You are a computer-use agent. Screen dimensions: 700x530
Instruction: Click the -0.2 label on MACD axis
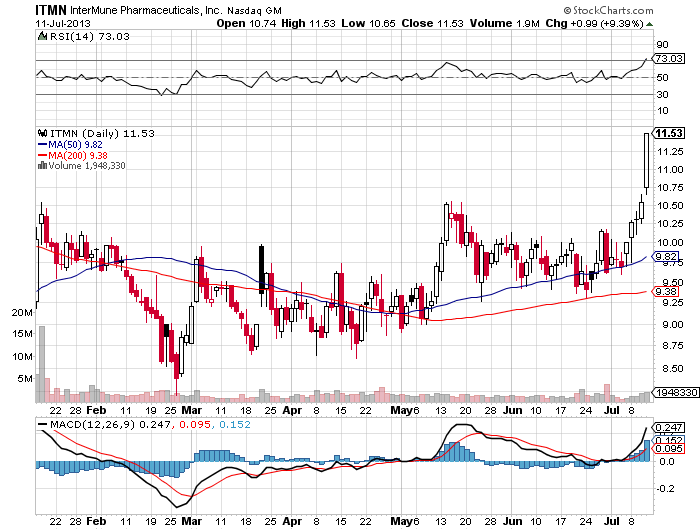pos(666,488)
